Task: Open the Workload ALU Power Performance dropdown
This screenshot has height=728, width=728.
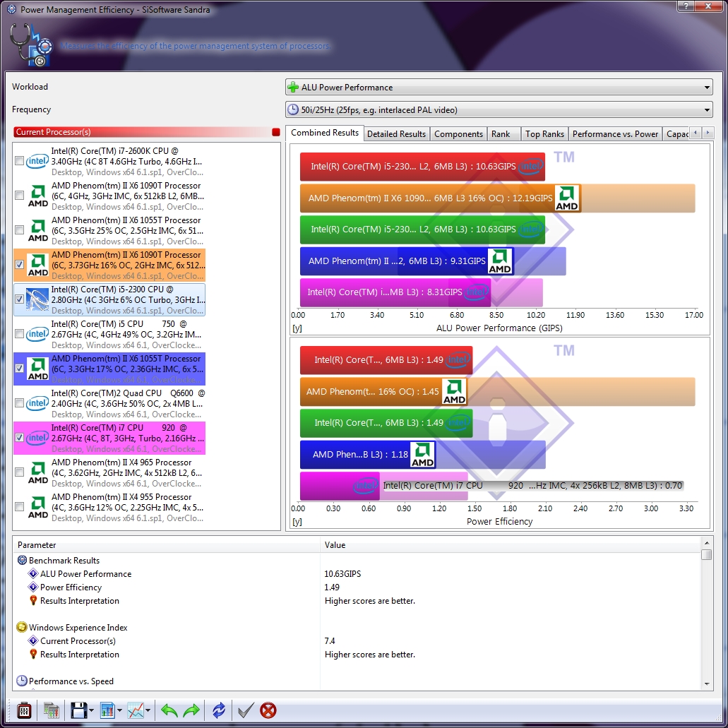Action: coord(499,88)
